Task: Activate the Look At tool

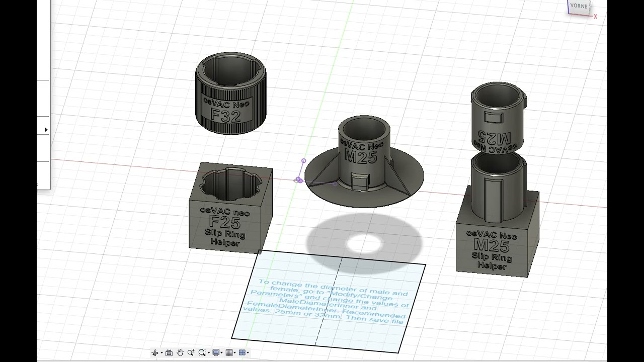Action: tap(169, 353)
